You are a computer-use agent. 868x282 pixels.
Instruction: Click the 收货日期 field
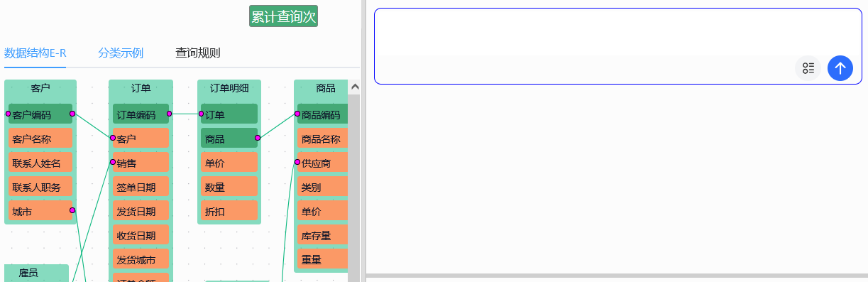coord(141,234)
